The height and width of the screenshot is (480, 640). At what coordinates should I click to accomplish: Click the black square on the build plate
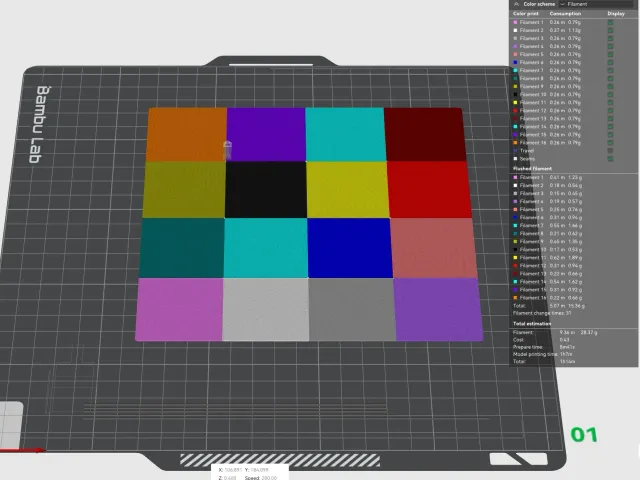coord(266,190)
